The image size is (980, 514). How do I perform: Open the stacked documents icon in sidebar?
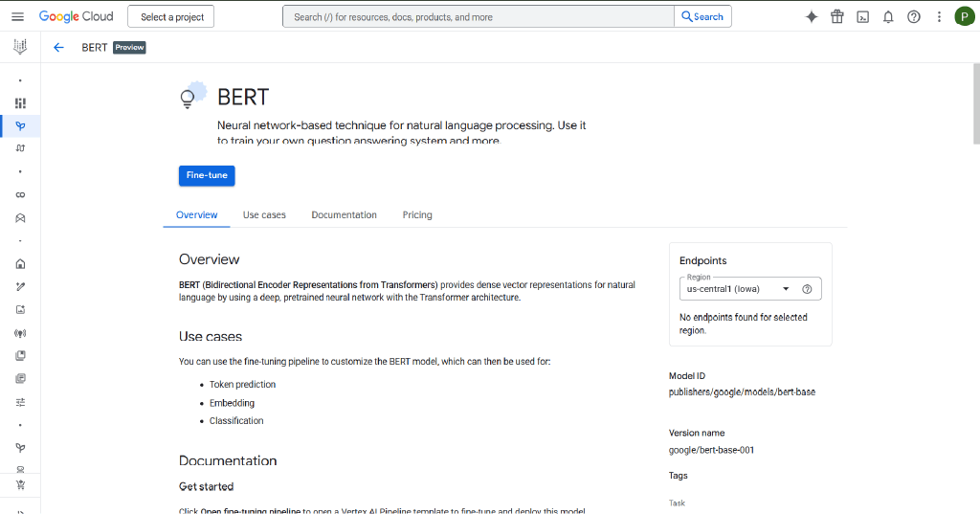click(20, 378)
